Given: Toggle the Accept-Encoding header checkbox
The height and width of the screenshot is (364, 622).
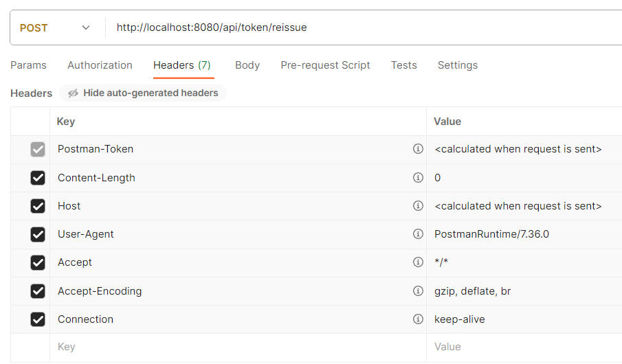Looking at the screenshot, I should click(38, 291).
